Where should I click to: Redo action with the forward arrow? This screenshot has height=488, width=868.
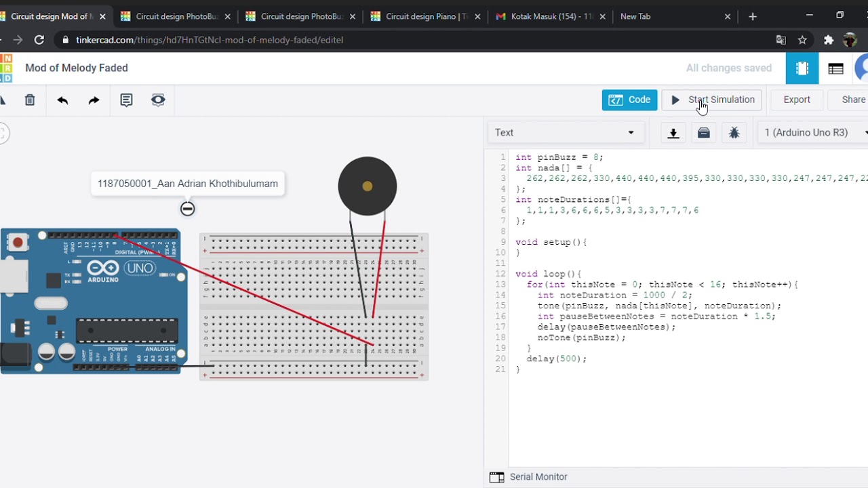(x=94, y=100)
